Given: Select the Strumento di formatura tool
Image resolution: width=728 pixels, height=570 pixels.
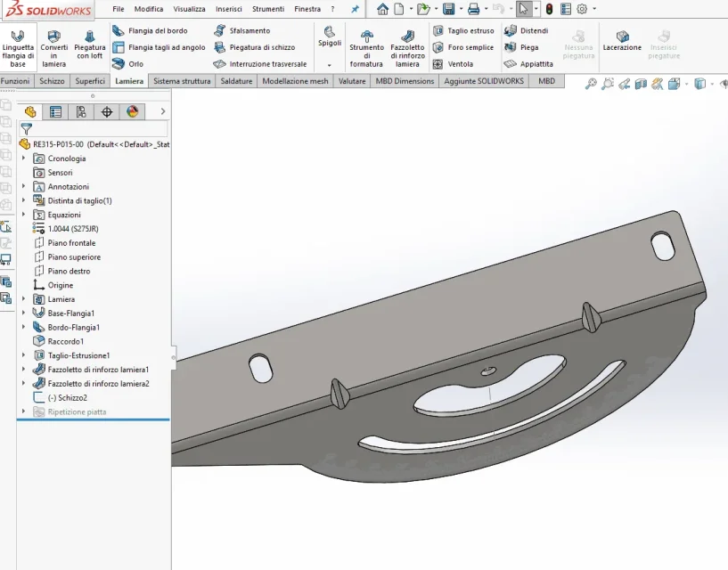Looking at the screenshot, I should click(x=366, y=48).
